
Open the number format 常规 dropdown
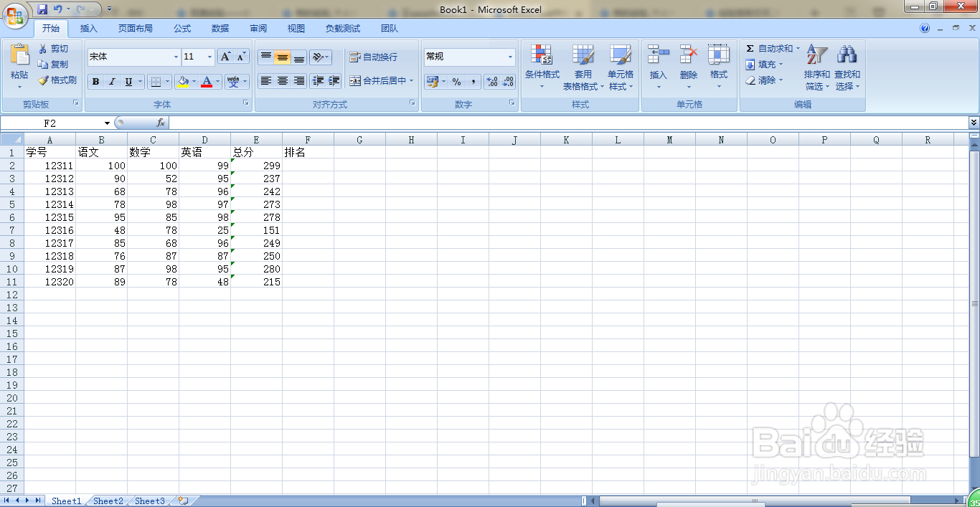(511, 57)
